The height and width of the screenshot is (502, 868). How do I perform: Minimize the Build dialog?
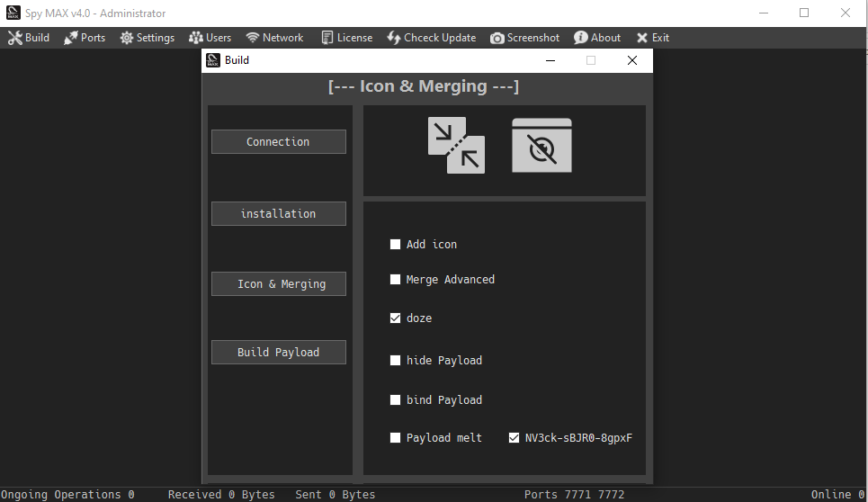(550, 60)
